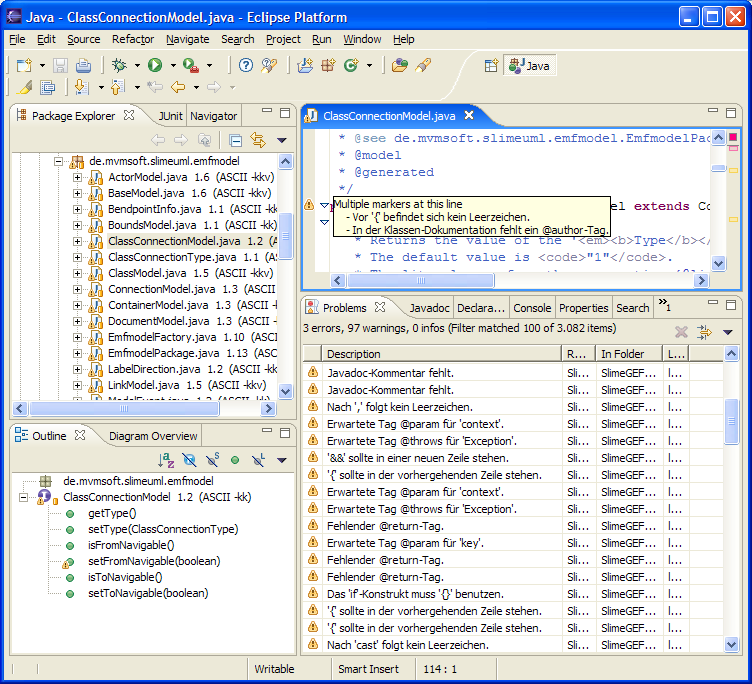Image resolution: width=752 pixels, height=684 pixels.
Task: Select "Das 'if'-Konstrukt muss '{}' benutzen." warning
Action: 415,594
